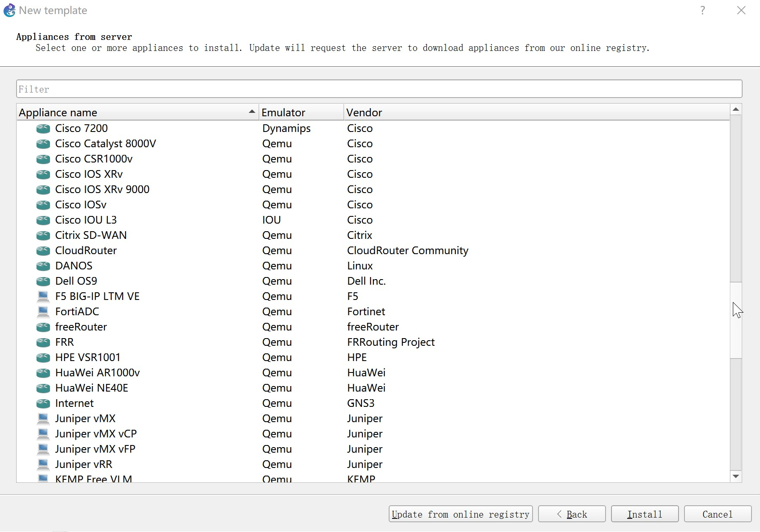Sort list by Vendor column header
760x532 pixels.
(536, 112)
